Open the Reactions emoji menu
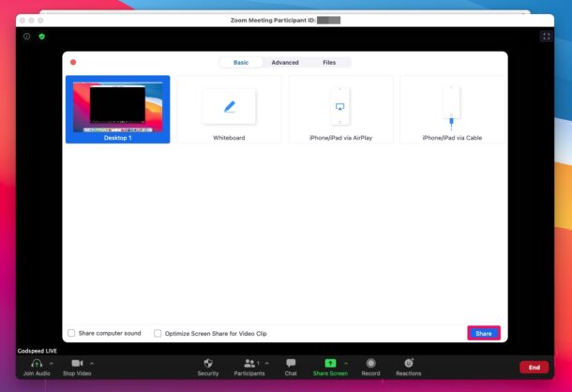The width and height of the screenshot is (572, 392). coord(409,367)
